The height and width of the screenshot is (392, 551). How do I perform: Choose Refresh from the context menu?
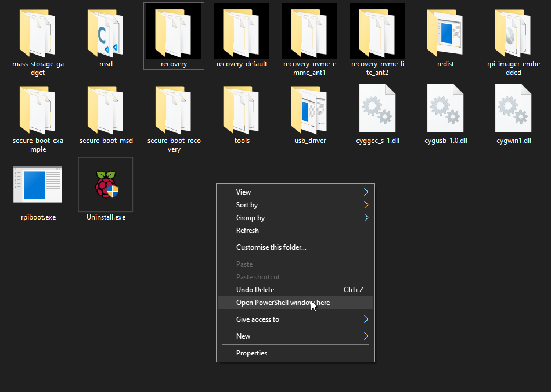tap(296, 231)
